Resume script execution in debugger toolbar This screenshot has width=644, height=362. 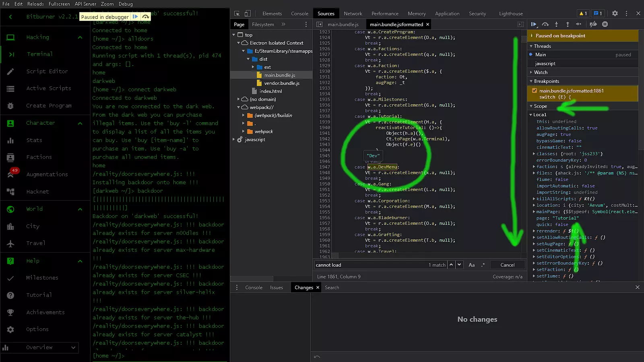pyautogui.click(x=534, y=25)
